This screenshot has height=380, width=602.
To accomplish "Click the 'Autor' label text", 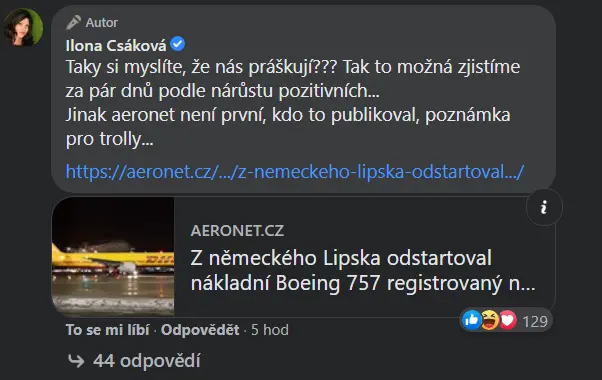I will [101, 23].
